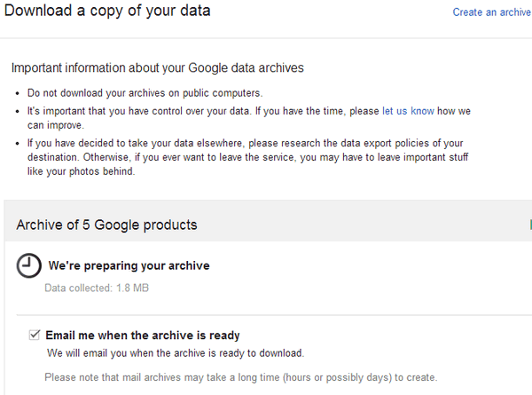Viewport: 532px width, 395px height.
Task: Click the 'Email me when the archive is ready' label
Action: pos(143,336)
